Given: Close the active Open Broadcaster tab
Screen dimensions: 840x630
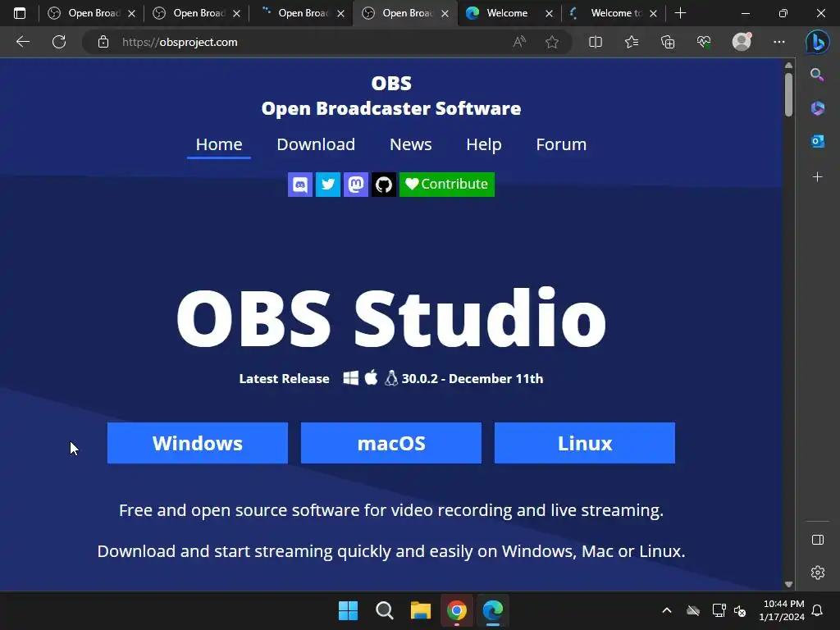Looking at the screenshot, I should (445, 13).
